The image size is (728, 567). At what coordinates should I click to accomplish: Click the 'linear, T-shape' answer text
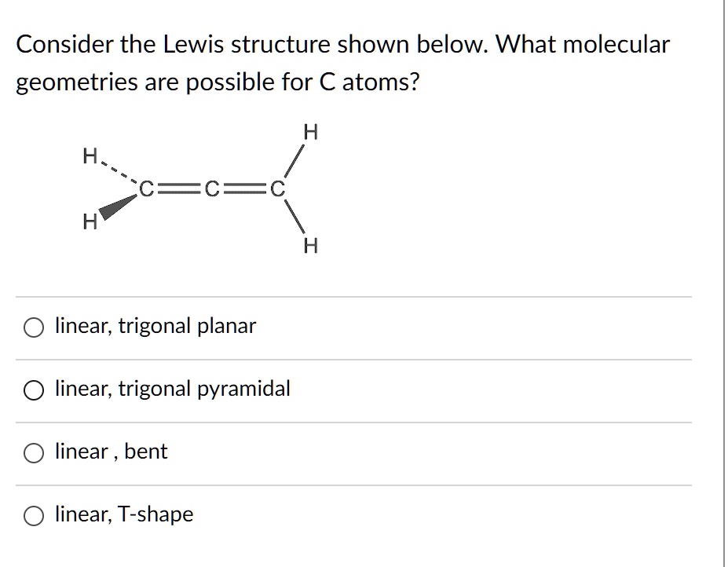tap(123, 514)
